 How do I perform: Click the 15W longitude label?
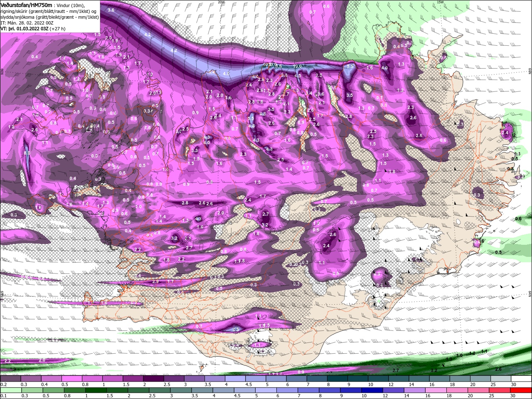tap(440, 2)
